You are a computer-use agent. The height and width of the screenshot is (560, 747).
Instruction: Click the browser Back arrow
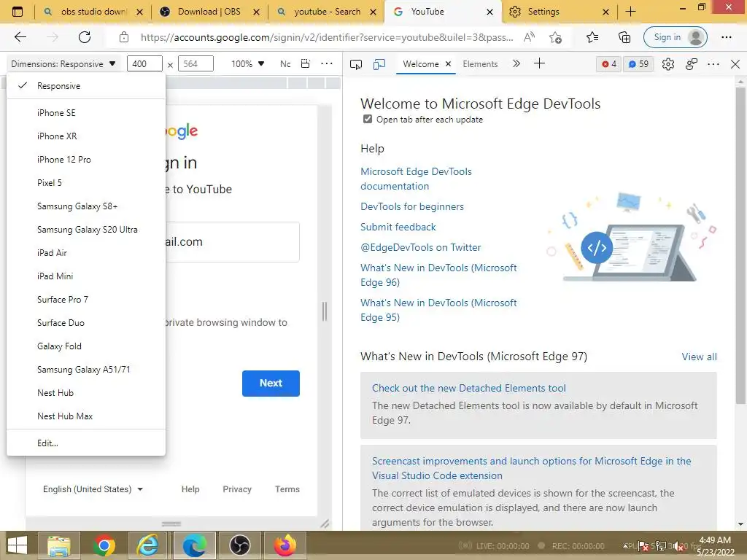20,37
